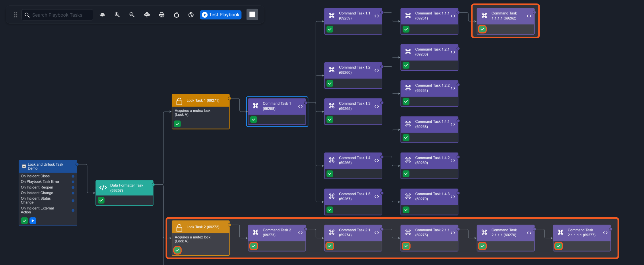Click the Test Playbook button

[221, 15]
